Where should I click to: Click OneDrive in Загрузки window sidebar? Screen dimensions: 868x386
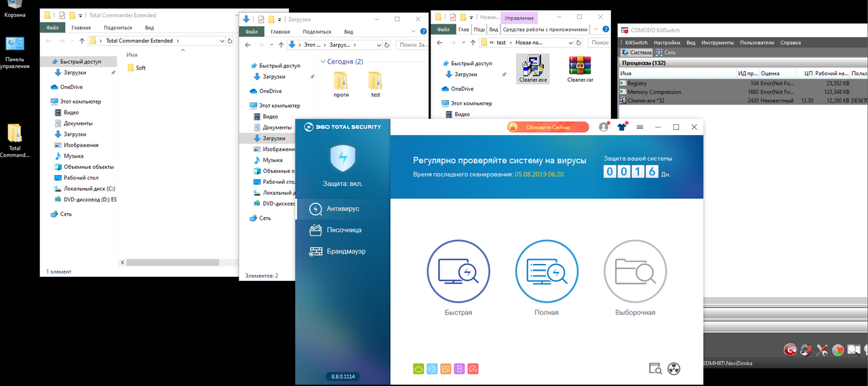pyautogui.click(x=271, y=91)
